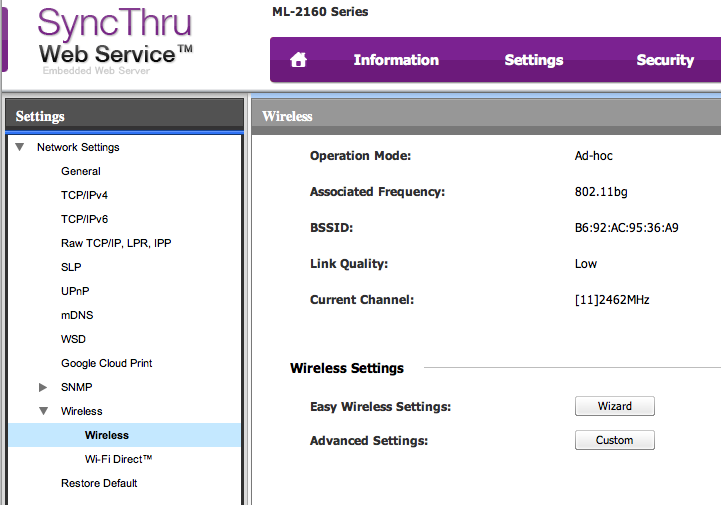Collapse the Wireless tree node arrow
The width and height of the screenshot is (721, 505).
43,411
